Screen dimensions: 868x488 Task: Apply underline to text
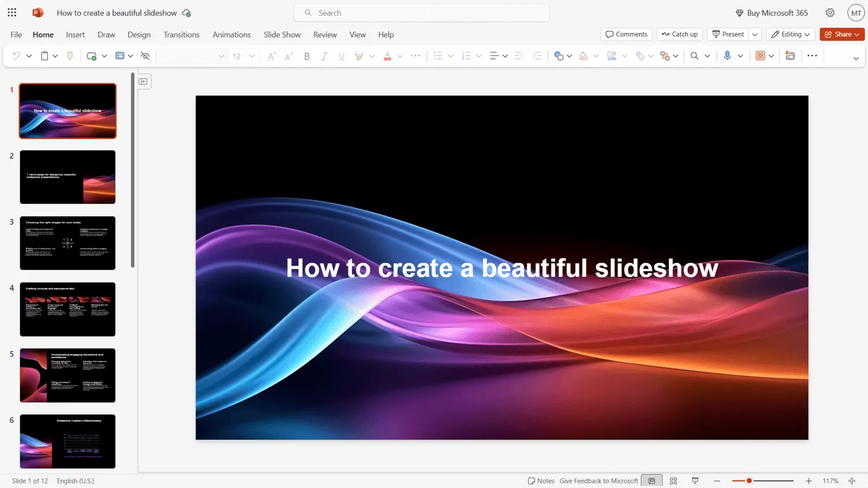pyautogui.click(x=341, y=56)
